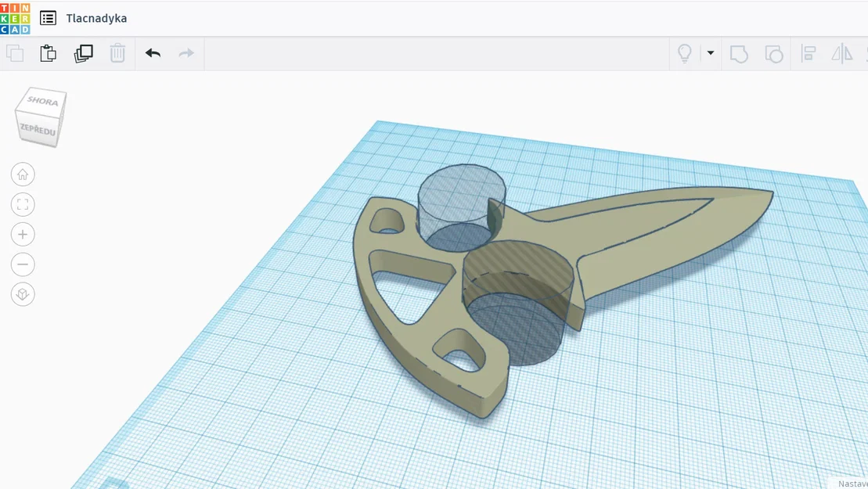Ungroup the combined shapes
Screen dimensions: 868x489
[774, 53]
